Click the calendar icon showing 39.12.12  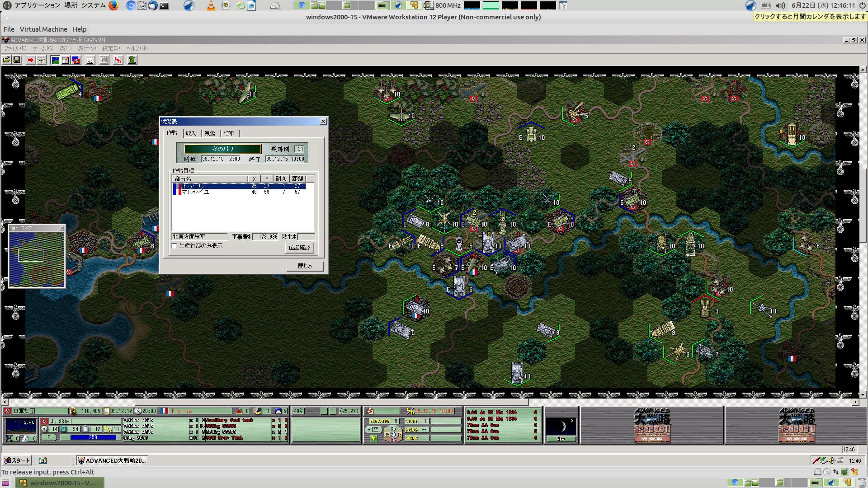(106, 411)
